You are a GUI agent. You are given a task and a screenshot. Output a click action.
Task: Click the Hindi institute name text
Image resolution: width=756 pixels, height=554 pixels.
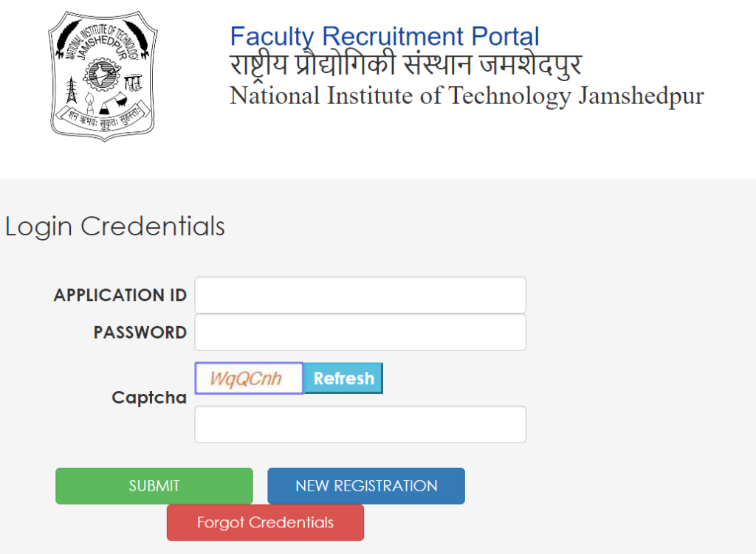405,63
